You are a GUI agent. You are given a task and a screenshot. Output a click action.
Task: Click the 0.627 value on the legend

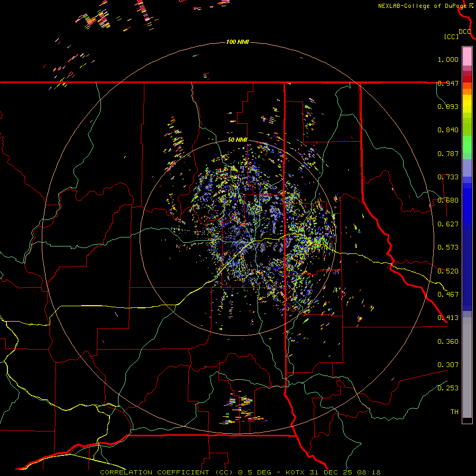[x=448, y=224]
